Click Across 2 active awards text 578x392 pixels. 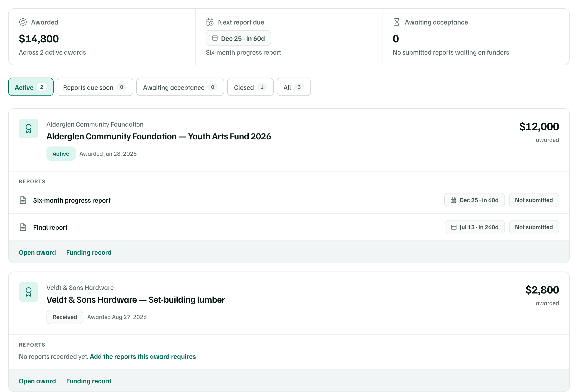(52, 52)
